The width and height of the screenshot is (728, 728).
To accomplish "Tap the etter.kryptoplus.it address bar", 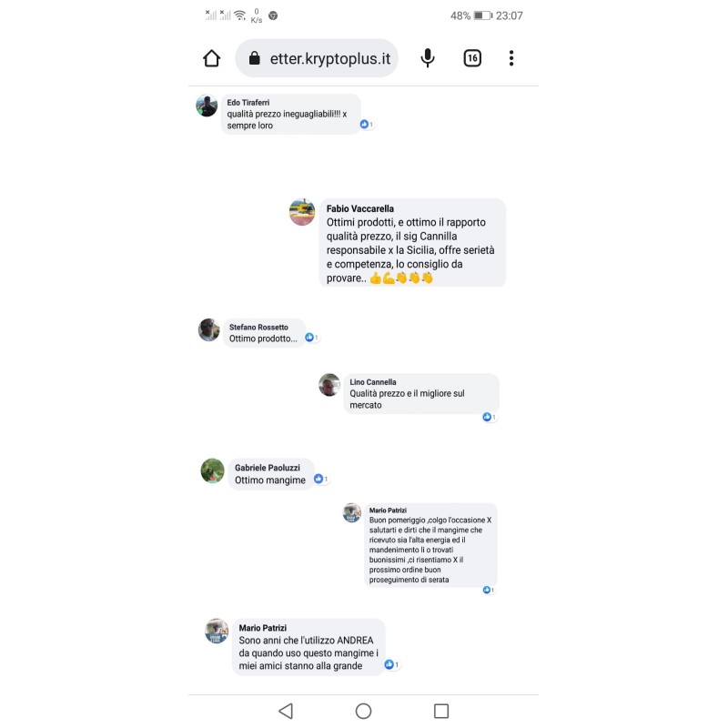I will point(317,58).
